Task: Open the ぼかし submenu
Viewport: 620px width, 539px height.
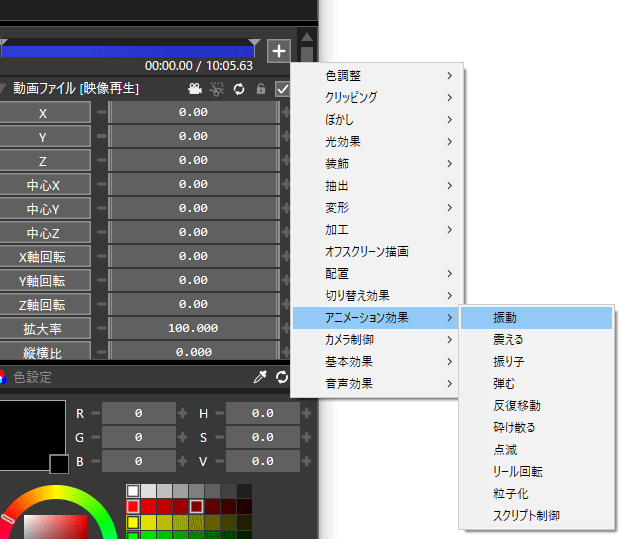Action: click(378, 119)
